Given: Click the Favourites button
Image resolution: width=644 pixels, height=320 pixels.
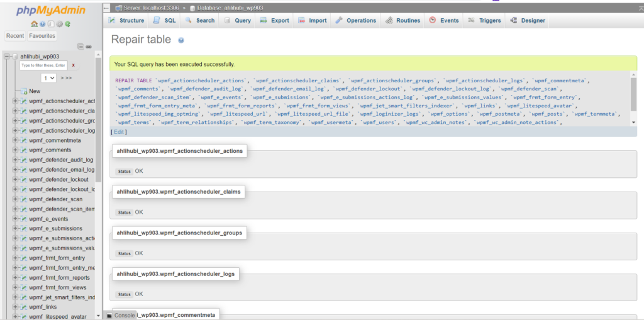Looking at the screenshot, I should (42, 36).
